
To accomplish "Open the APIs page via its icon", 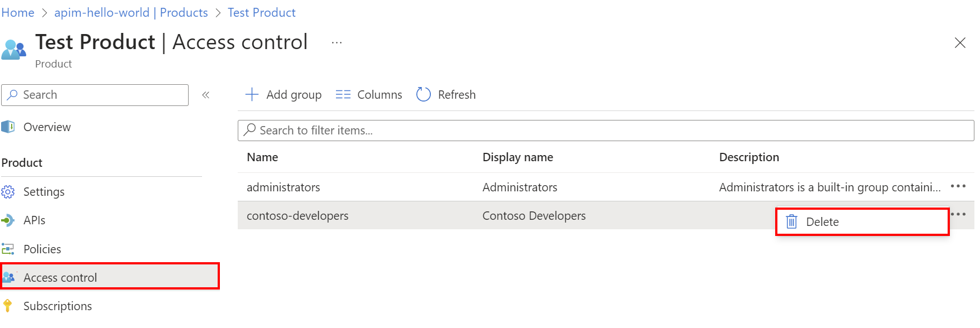I will tap(8, 220).
